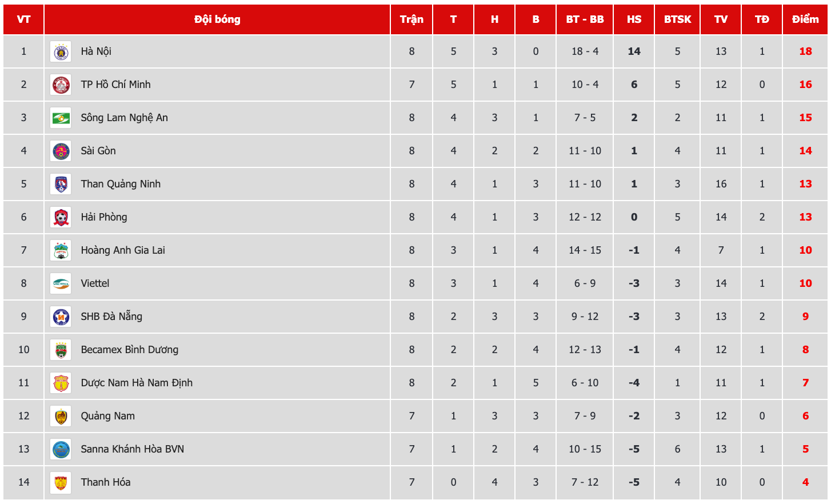Click Hà Nội's 18 points value
831x504 pixels.
pyautogui.click(x=805, y=51)
